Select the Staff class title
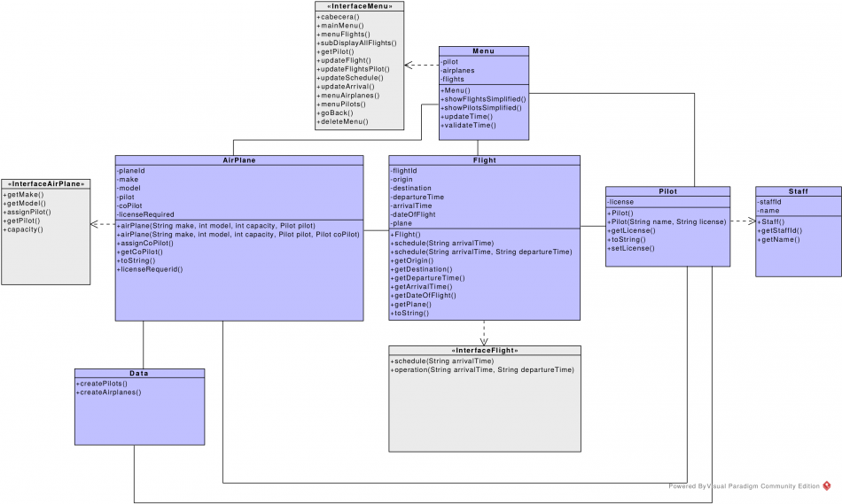The width and height of the screenshot is (842, 504). (x=798, y=191)
